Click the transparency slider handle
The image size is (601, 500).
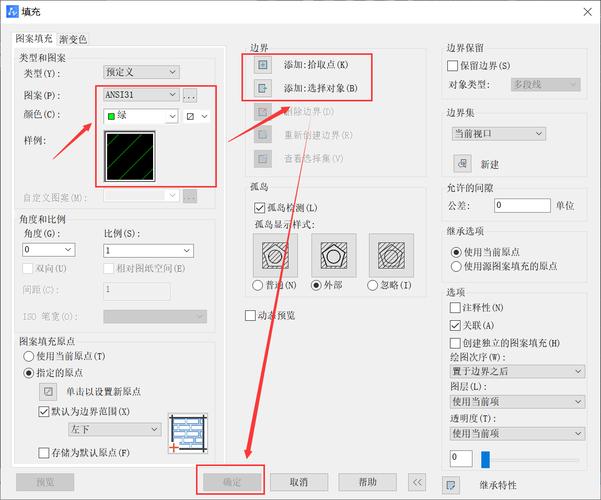pyautogui.click(x=485, y=459)
